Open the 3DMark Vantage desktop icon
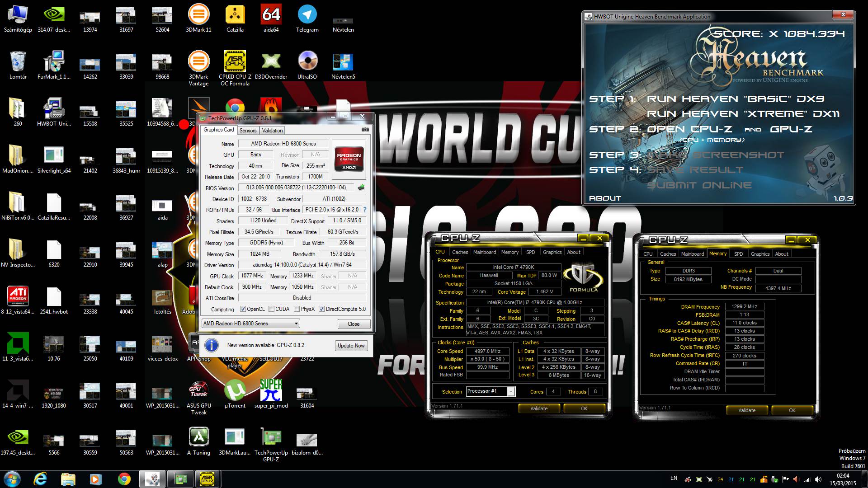Viewport: 868px width, 488px height. click(198, 68)
